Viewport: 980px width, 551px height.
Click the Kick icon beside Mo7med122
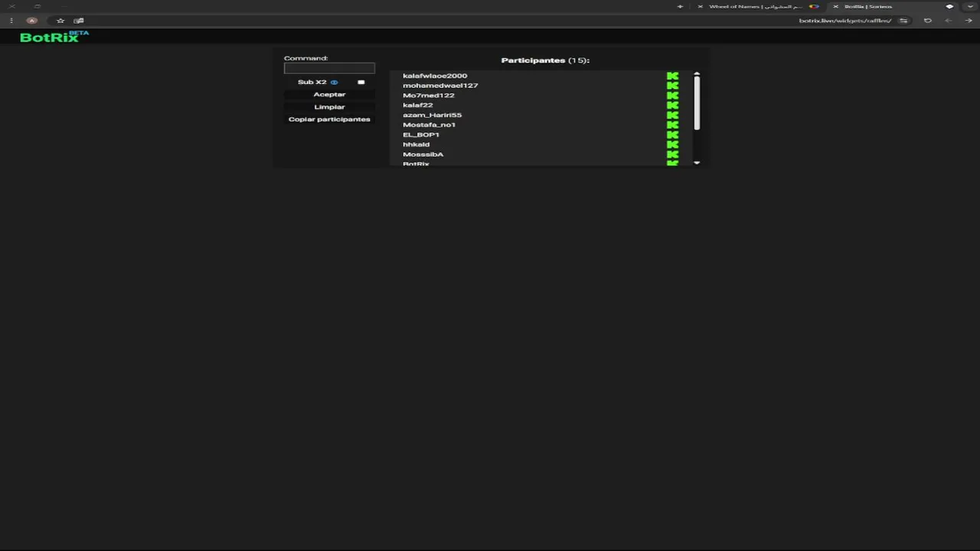[672, 96]
